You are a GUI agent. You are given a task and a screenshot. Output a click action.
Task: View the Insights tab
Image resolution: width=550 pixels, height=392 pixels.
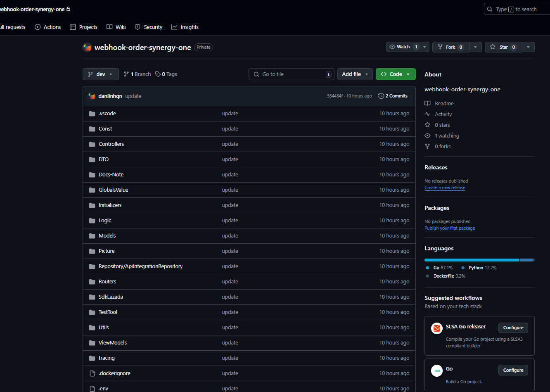point(185,27)
